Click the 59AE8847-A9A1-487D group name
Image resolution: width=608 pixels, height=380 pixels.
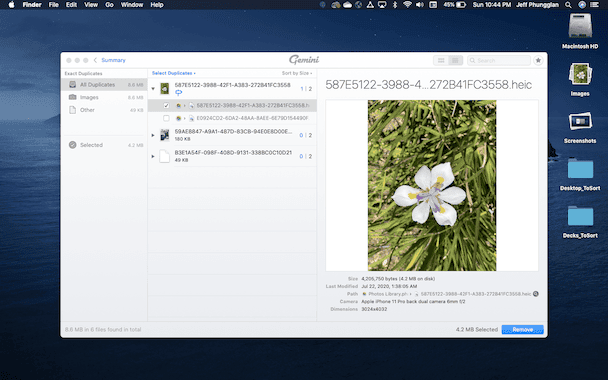pos(233,131)
